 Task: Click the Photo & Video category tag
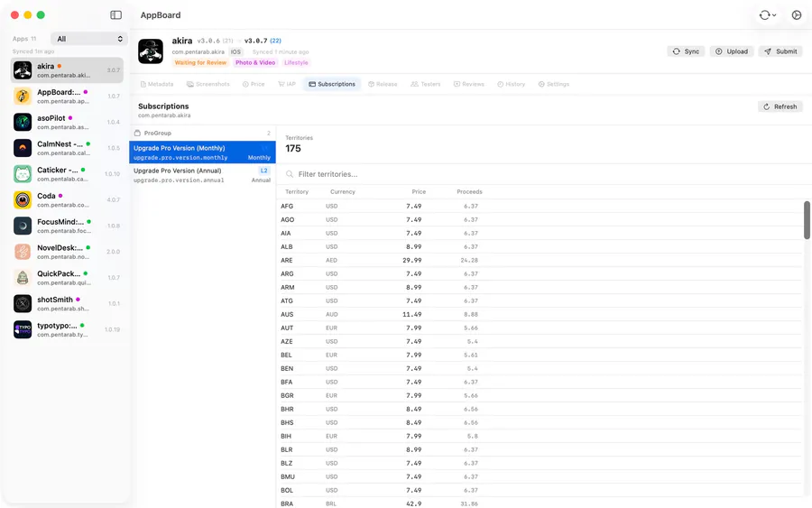(255, 62)
